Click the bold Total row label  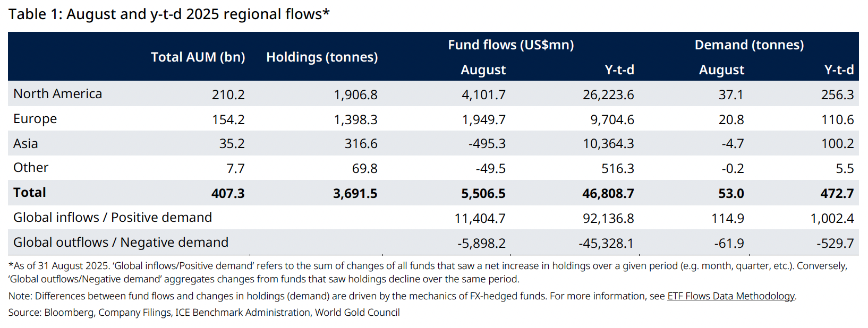pos(30,193)
